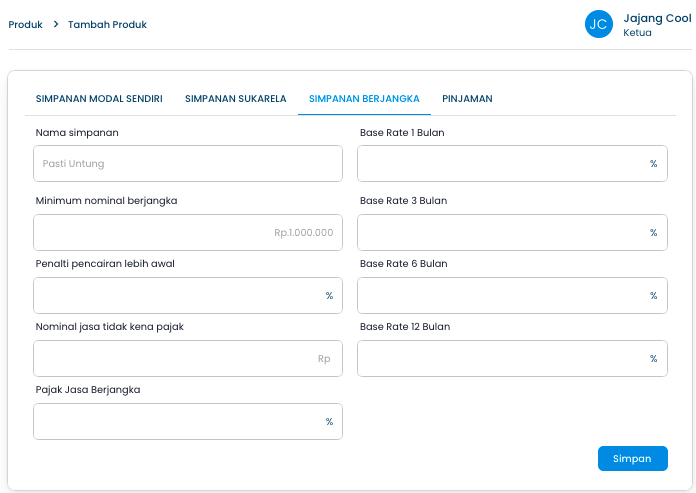Click percent symbol in Base Rate 12 Bulan

pyautogui.click(x=653, y=358)
